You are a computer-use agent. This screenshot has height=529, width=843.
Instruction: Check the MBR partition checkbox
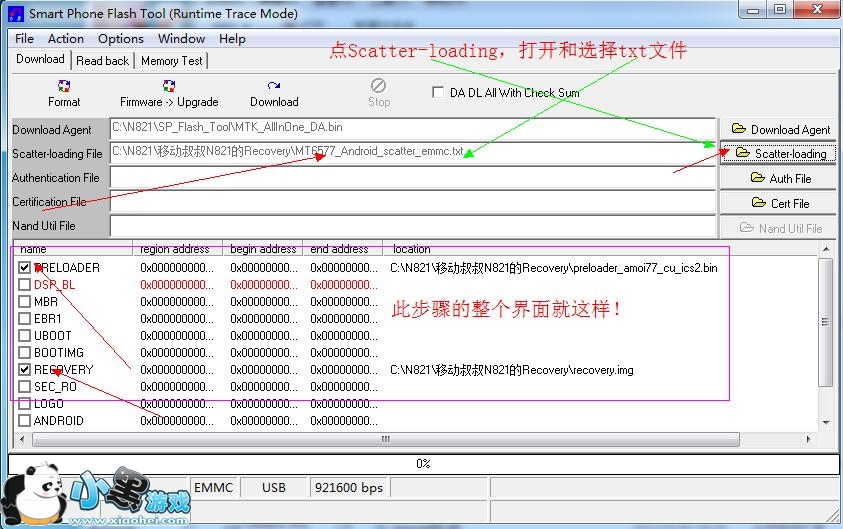[24, 302]
